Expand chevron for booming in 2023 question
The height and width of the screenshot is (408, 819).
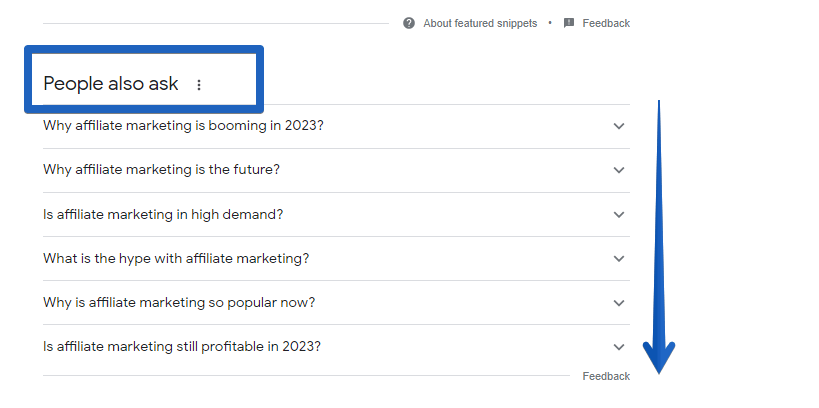[619, 126]
